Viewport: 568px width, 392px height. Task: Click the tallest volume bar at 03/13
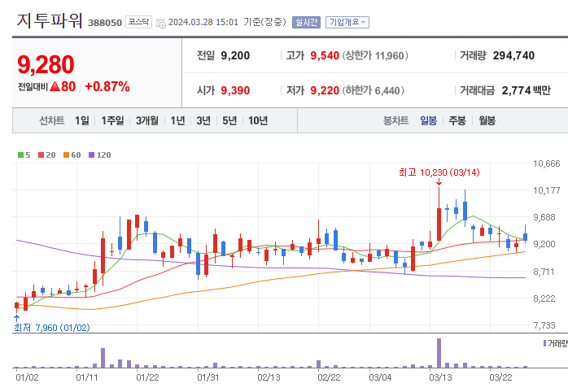click(x=439, y=353)
